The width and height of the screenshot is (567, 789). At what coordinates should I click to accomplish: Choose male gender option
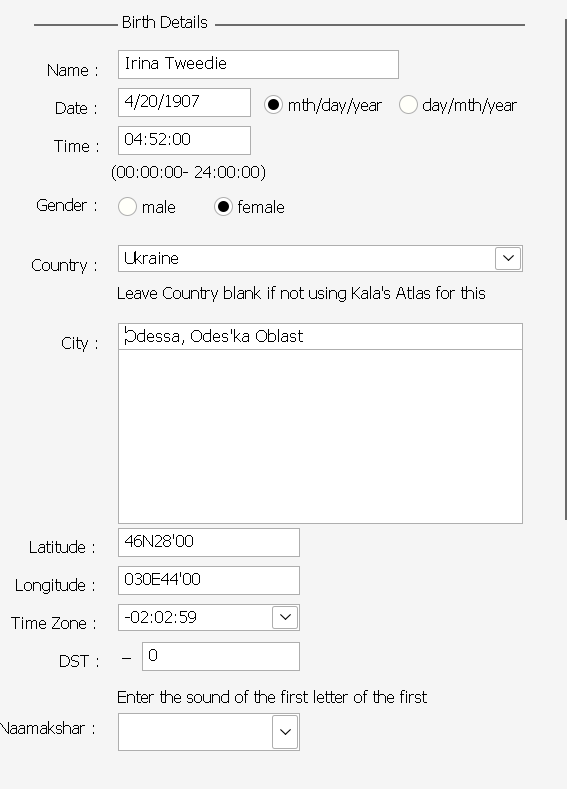[x=127, y=206]
